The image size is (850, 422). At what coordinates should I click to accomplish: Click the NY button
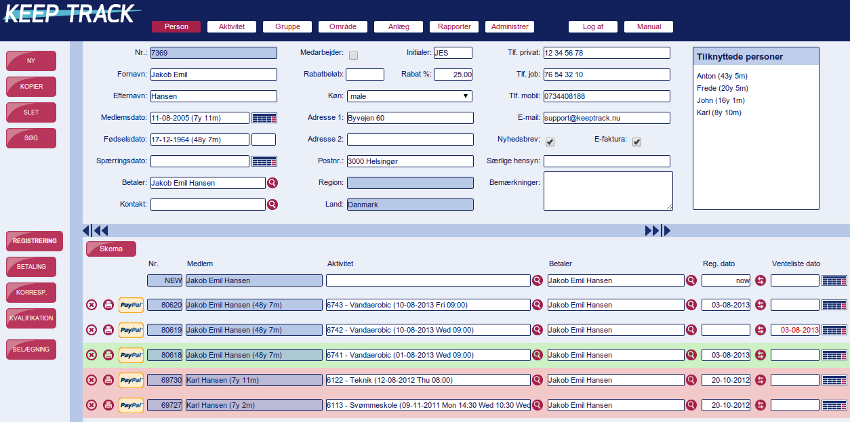click(x=31, y=61)
